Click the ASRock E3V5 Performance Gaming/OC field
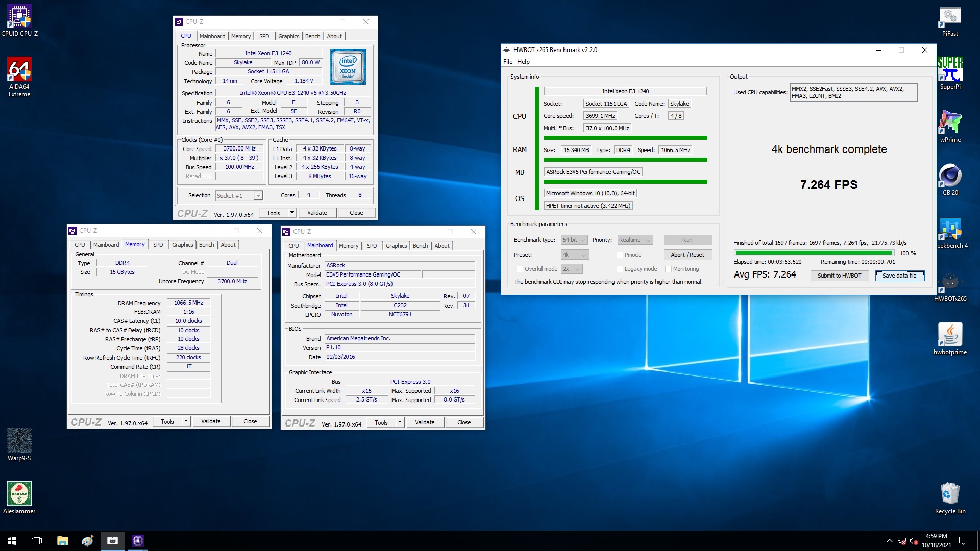The image size is (980, 551). click(593, 172)
